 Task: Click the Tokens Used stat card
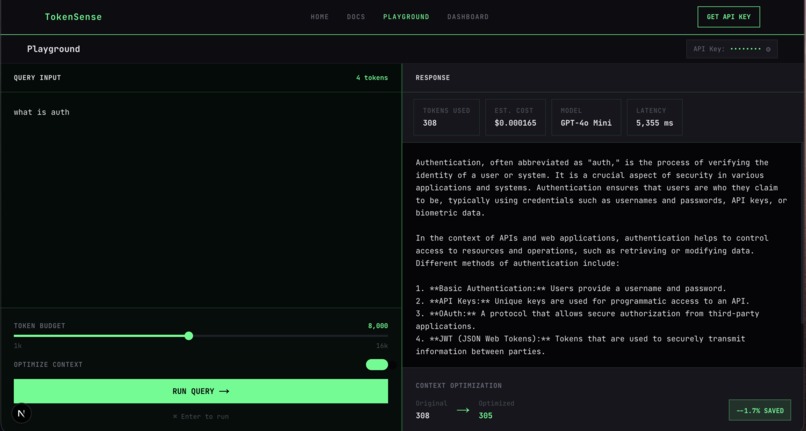coord(446,117)
